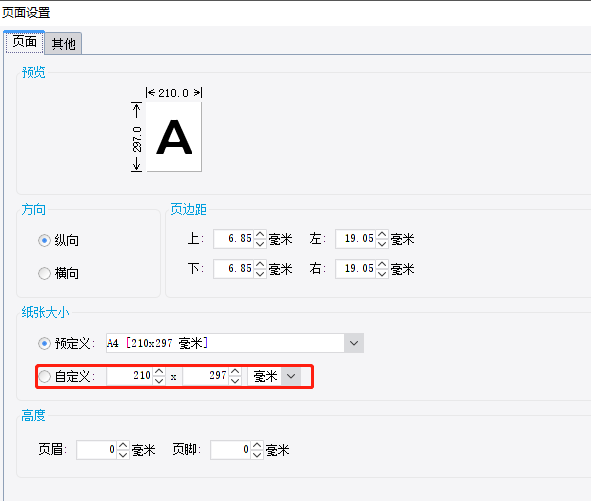The width and height of the screenshot is (591, 501).
Task: Decrease the 上 top margin value
Action: [x=260, y=244]
